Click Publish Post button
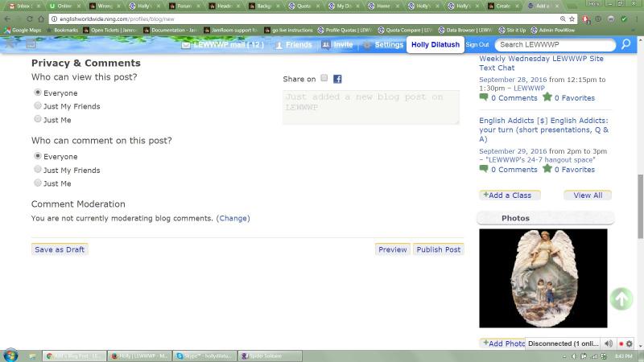The height and width of the screenshot is (362, 644). click(438, 249)
